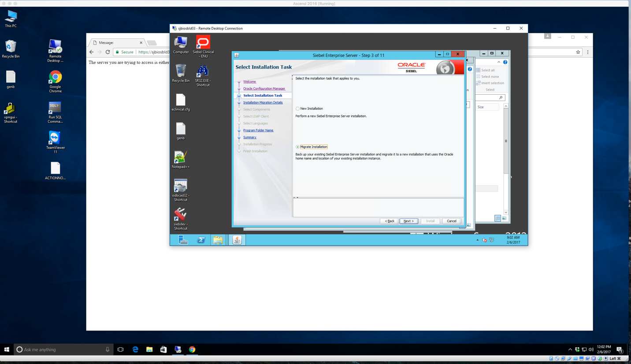631x364 pixels.
Task: Launch Notepad++ from remote desktop
Action: (181, 160)
